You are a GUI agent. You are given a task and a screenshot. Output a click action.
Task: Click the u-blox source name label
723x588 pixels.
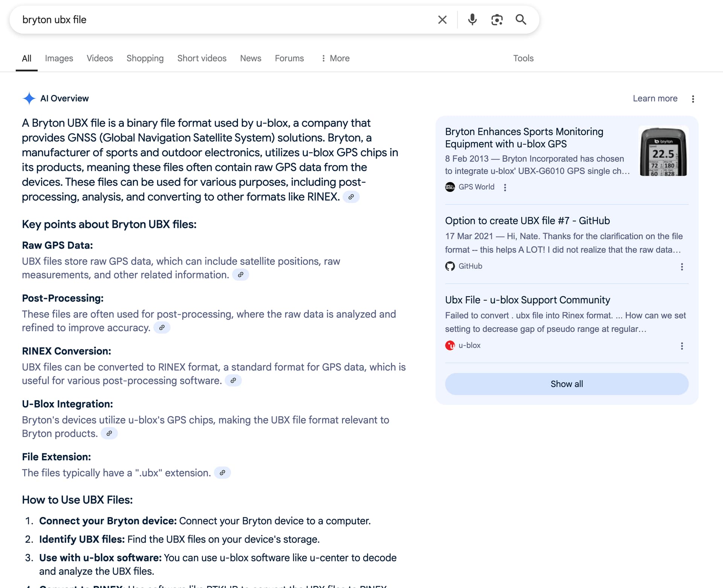(470, 345)
